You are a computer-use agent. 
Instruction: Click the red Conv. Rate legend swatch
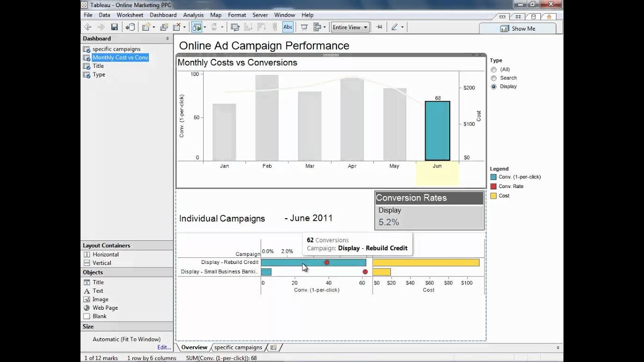pyautogui.click(x=493, y=187)
